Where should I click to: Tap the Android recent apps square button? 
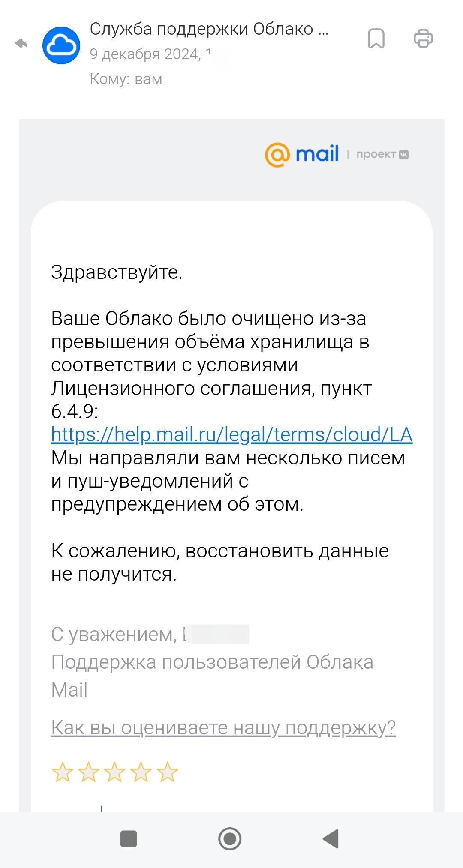pos(129,839)
